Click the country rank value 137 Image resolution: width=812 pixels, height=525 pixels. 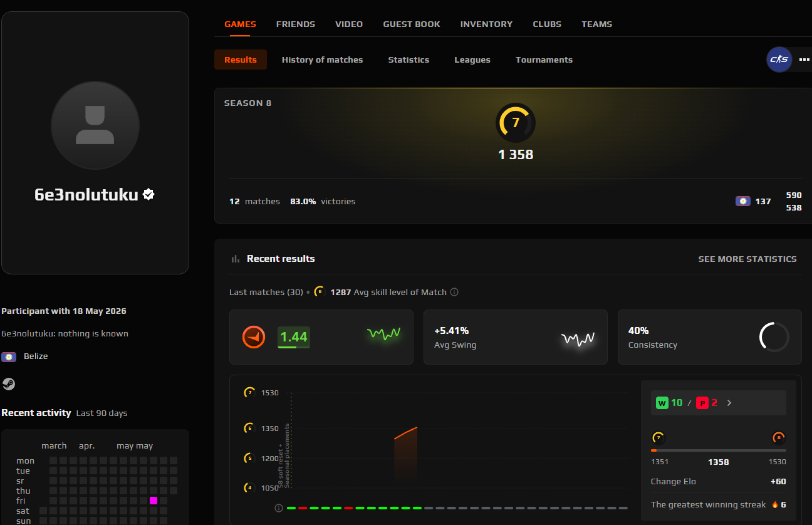tap(763, 201)
